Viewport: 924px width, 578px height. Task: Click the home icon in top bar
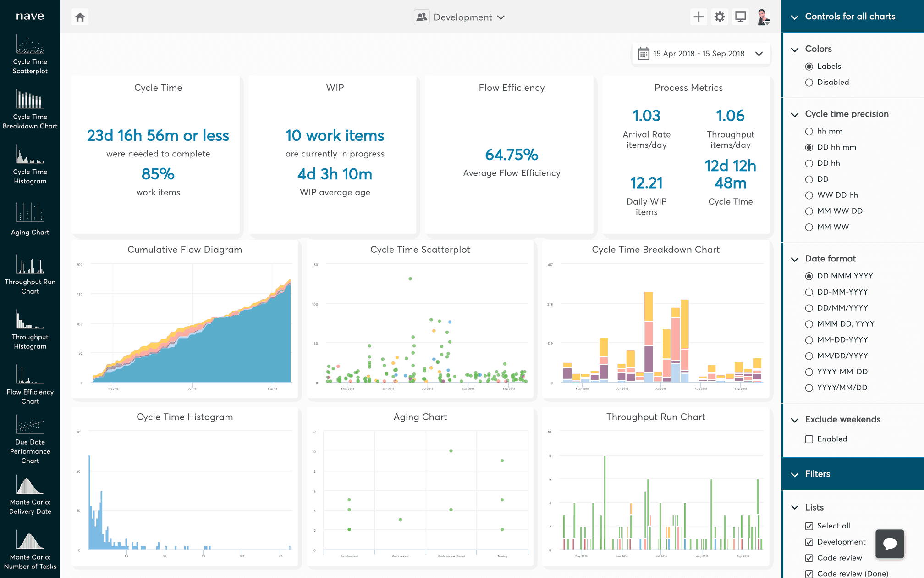(80, 17)
